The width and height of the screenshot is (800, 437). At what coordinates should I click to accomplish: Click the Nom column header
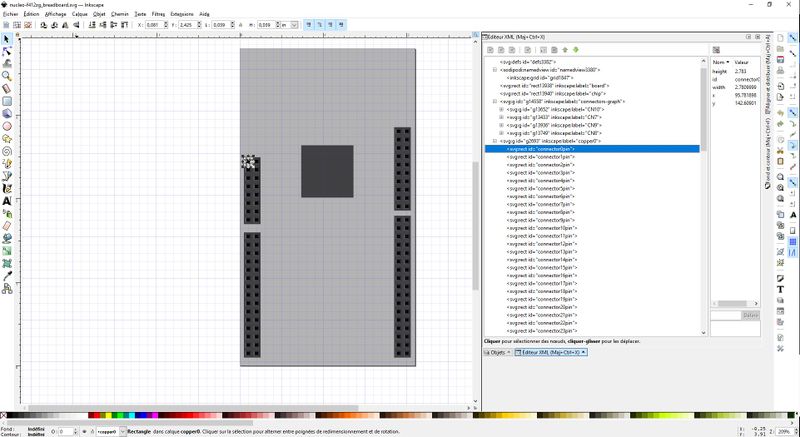pos(719,62)
